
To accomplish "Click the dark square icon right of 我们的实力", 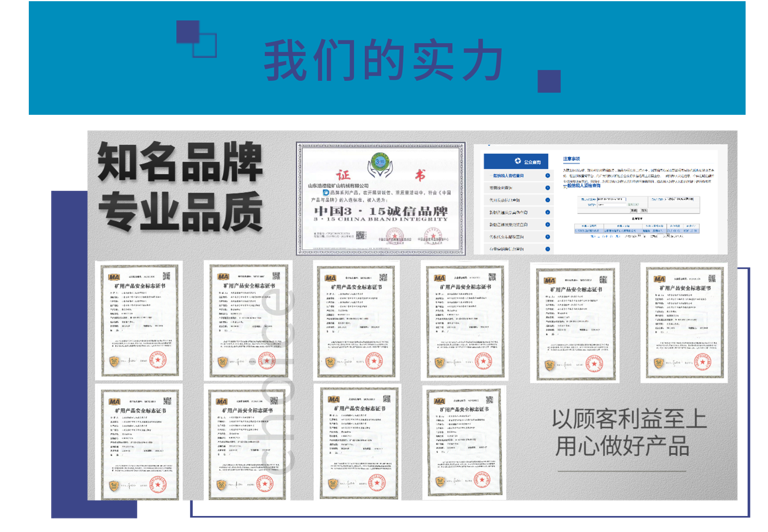I will (x=549, y=81).
